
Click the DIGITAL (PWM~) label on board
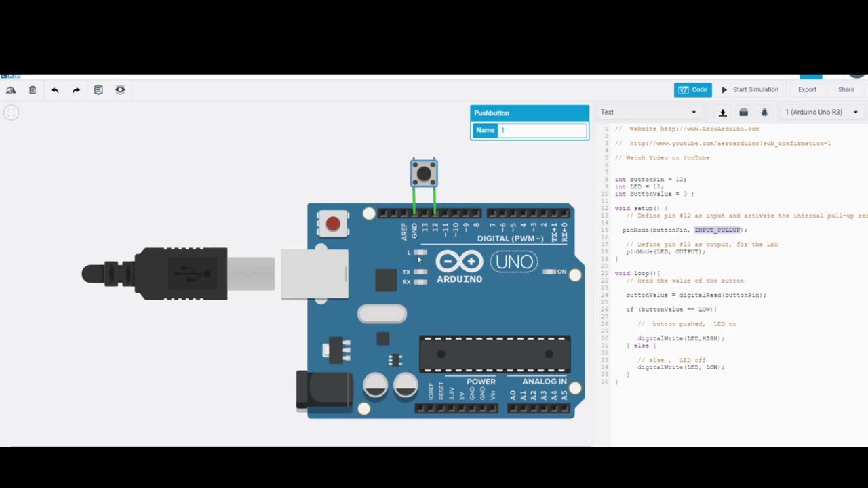[510, 239]
